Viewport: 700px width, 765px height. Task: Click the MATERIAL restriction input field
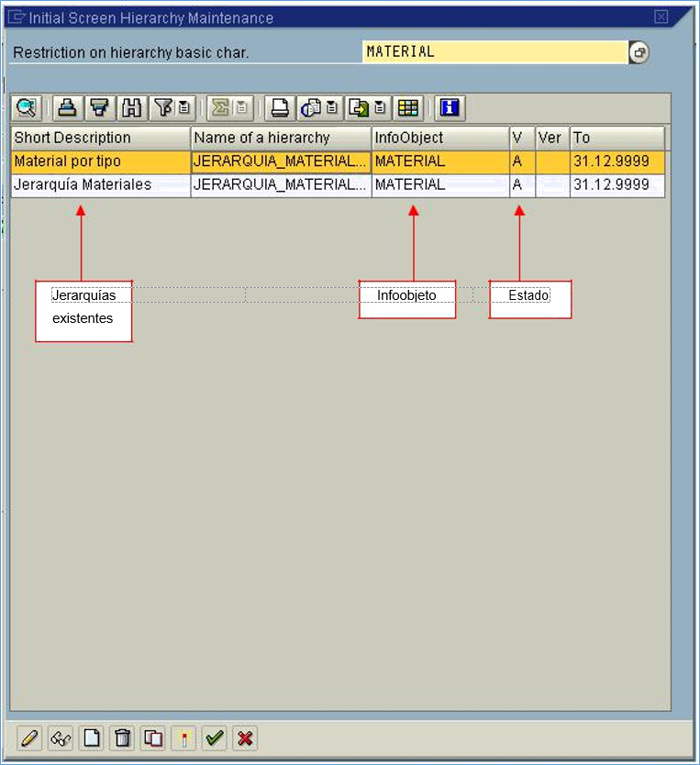pos(494,52)
